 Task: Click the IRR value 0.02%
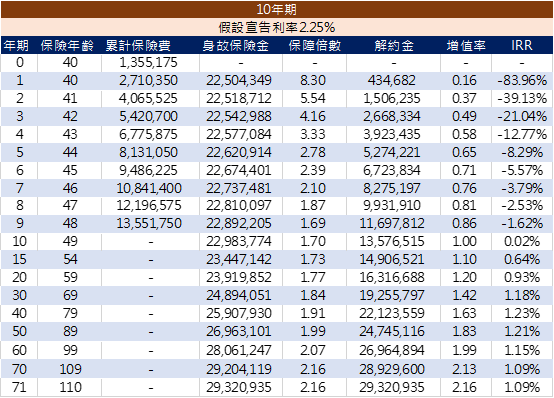[522, 241]
